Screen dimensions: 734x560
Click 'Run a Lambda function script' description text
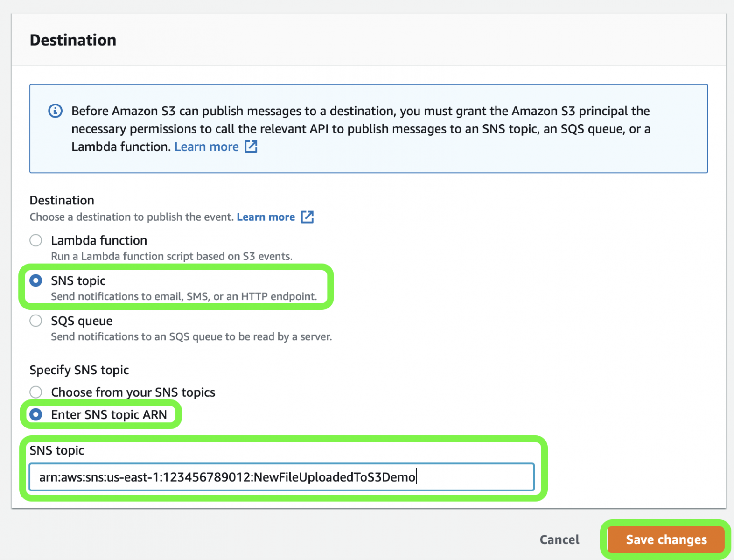pyautogui.click(x=172, y=256)
